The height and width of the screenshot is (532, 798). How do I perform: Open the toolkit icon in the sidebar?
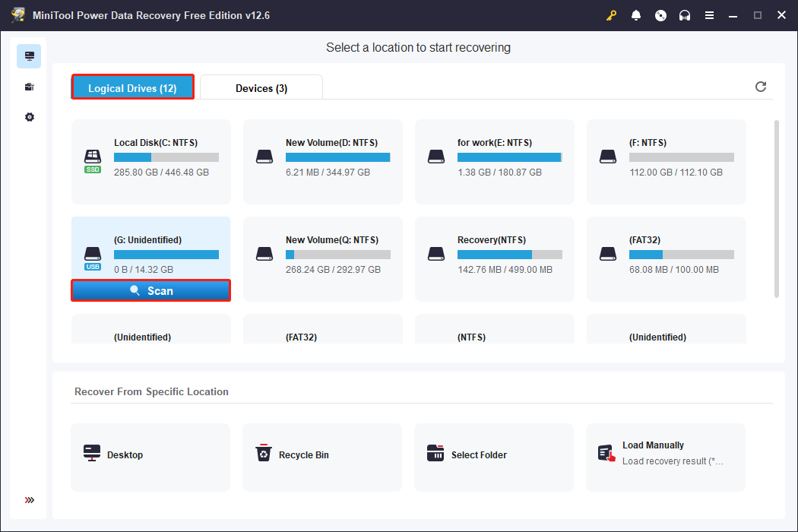29,86
